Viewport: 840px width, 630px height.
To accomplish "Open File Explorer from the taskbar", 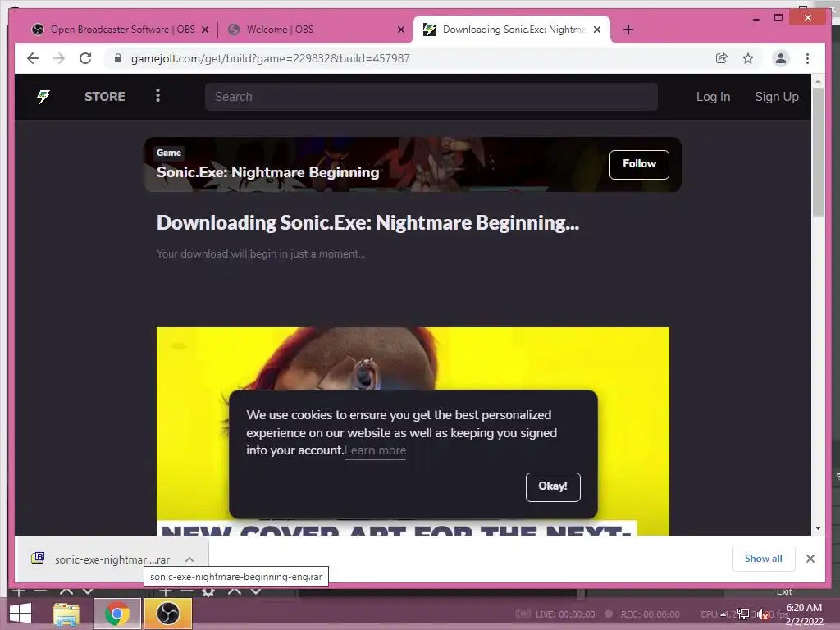I will click(x=66, y=614).
